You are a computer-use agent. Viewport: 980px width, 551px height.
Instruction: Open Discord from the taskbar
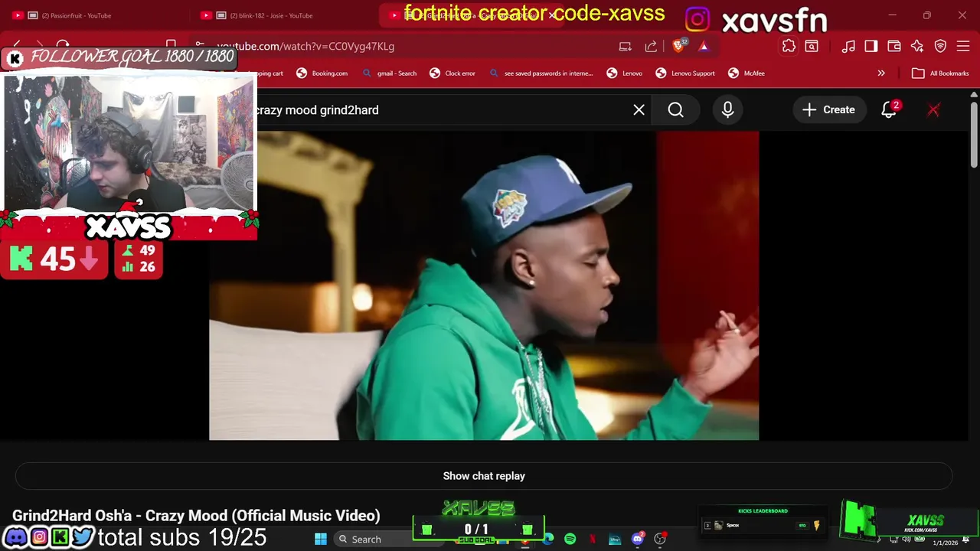pyautogui.click(x=638, y=539)
